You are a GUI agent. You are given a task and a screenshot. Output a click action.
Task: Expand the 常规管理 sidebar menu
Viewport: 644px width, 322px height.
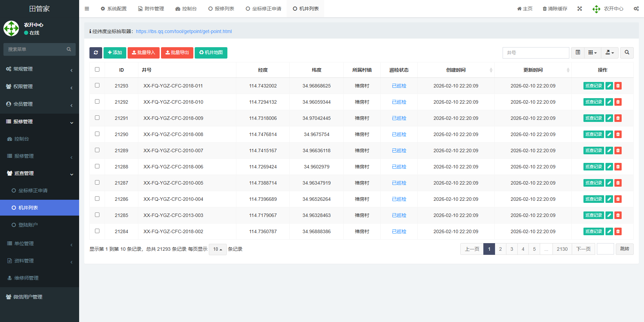(x=40, y=69)
